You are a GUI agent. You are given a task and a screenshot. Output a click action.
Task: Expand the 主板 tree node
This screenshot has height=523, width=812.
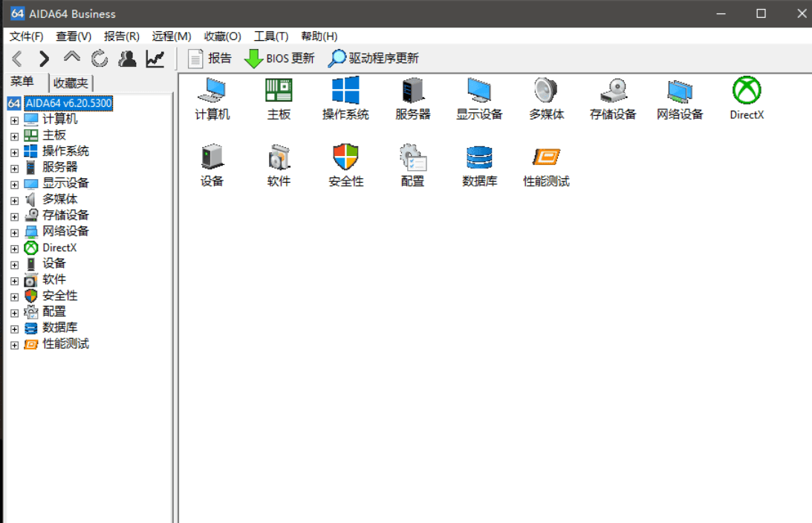pos(15,137)
